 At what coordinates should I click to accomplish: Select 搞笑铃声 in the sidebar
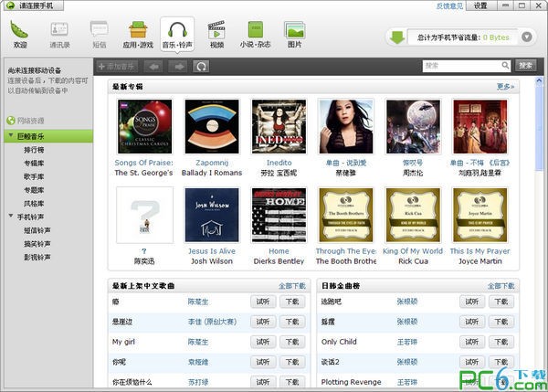click(x=37, y=244)
